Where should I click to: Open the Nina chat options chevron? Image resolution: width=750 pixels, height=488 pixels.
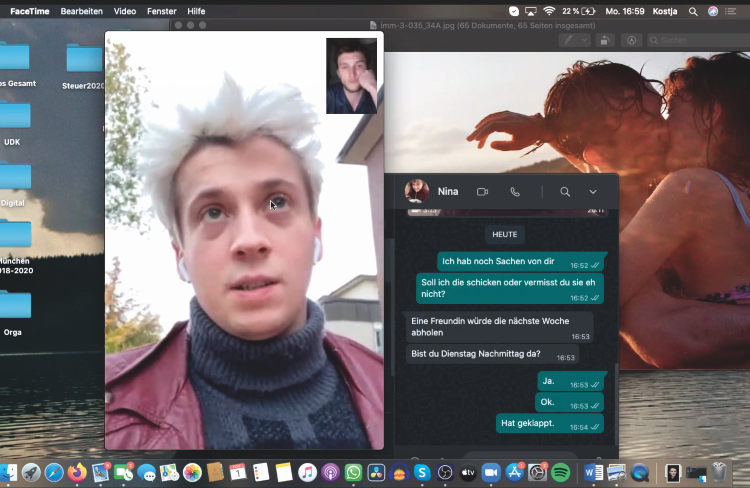point(593,192)
